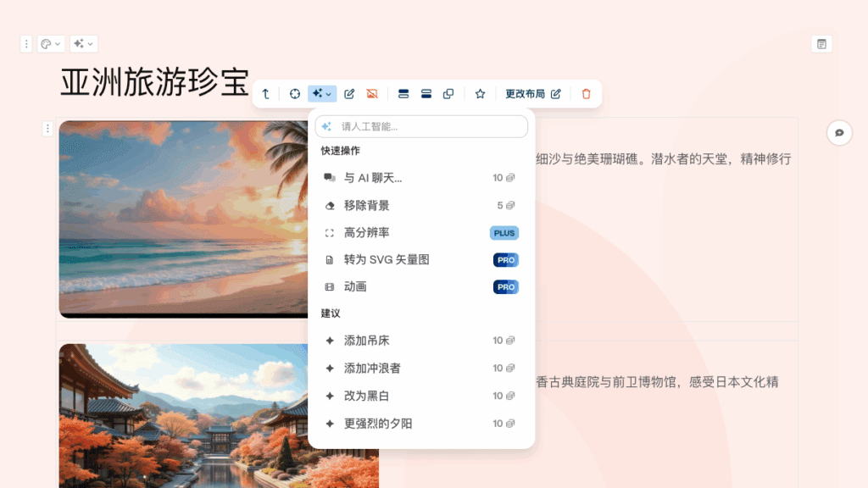Click the 更改布局 button
Image resolution: width=868 pixels, height=488 pixels.
click(533, 94)
